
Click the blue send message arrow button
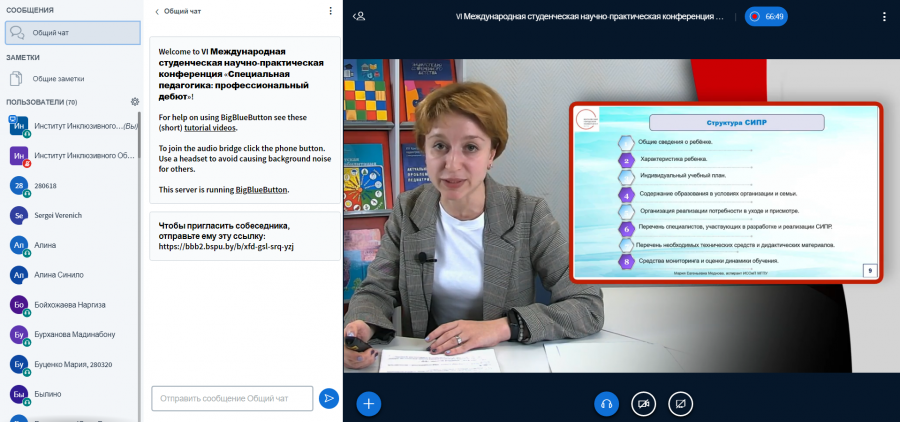[329, 398]
